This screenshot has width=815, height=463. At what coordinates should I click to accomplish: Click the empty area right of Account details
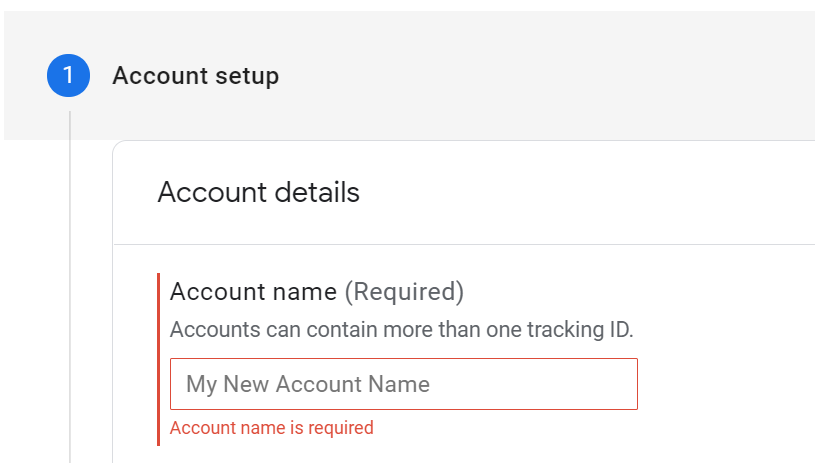600,192
